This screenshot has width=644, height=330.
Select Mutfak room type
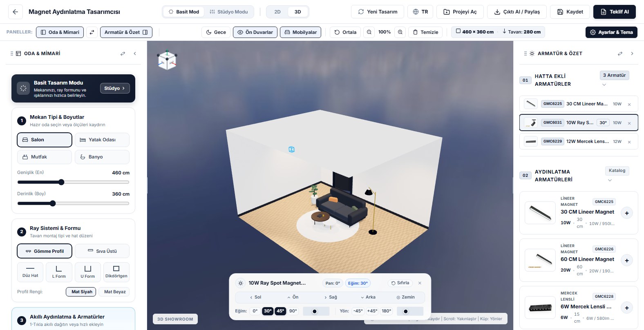pyautogui.click(x=45, y=157)
